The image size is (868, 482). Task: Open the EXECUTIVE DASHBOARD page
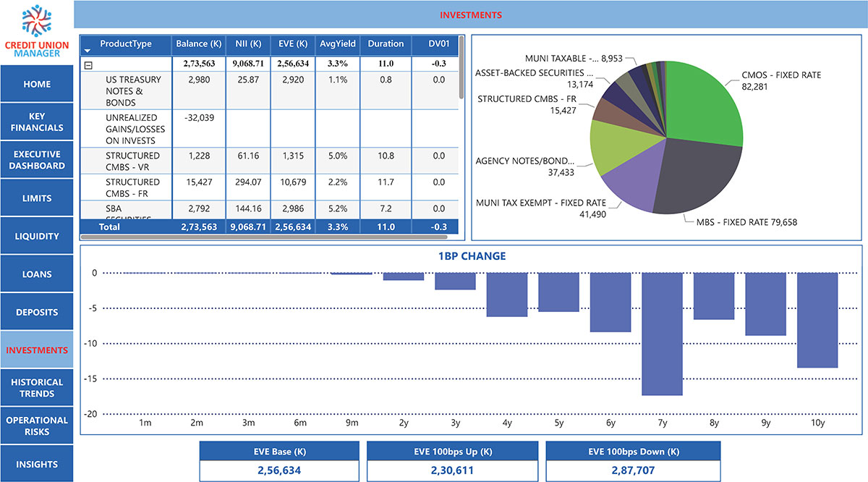(37, 160)
